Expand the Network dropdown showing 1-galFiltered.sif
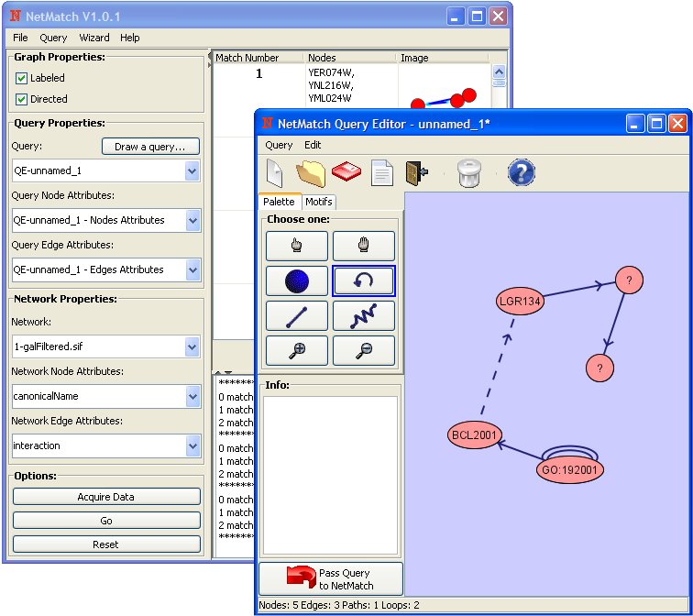The image size is (693, 616). pyautogui.click(x=192, y=346)
